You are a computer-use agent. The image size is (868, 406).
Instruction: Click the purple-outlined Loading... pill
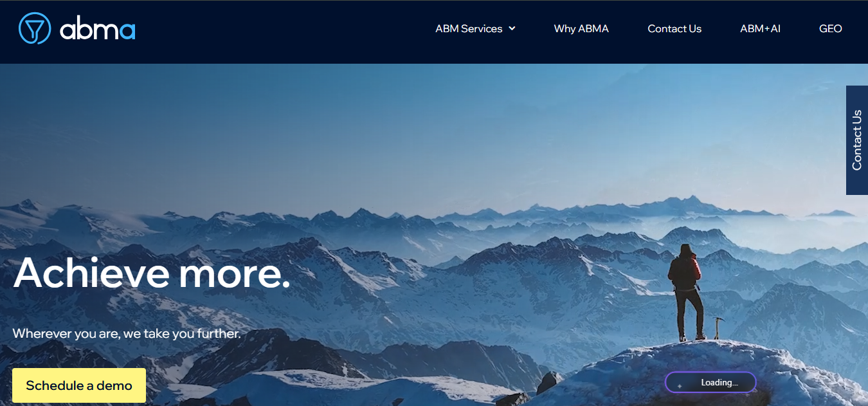[710, 382]
